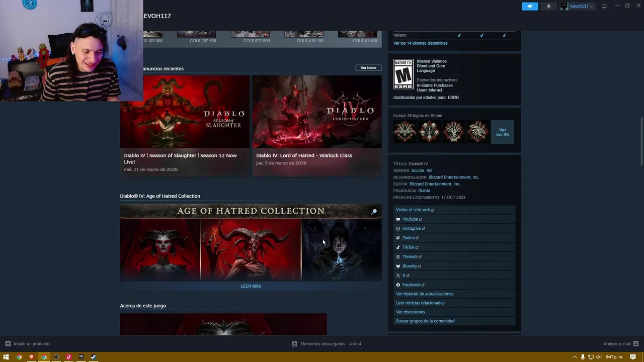Open the Brave browser taskbar icon

pos(31,357)
